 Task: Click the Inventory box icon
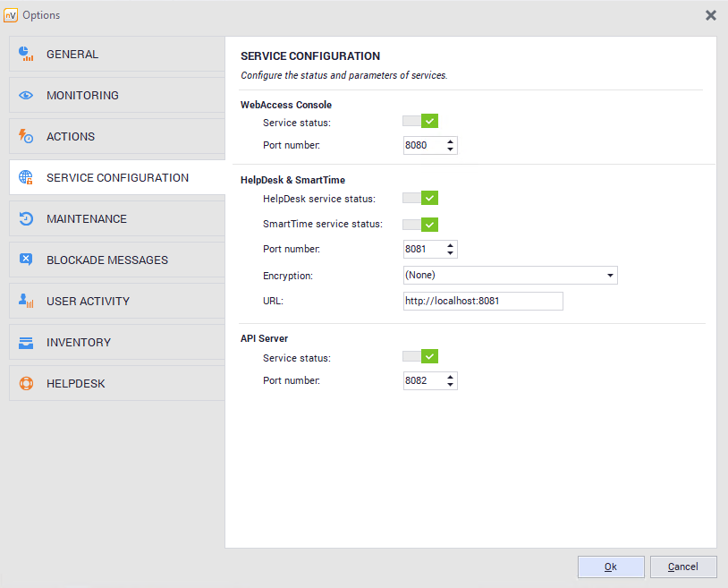point(26,343)
